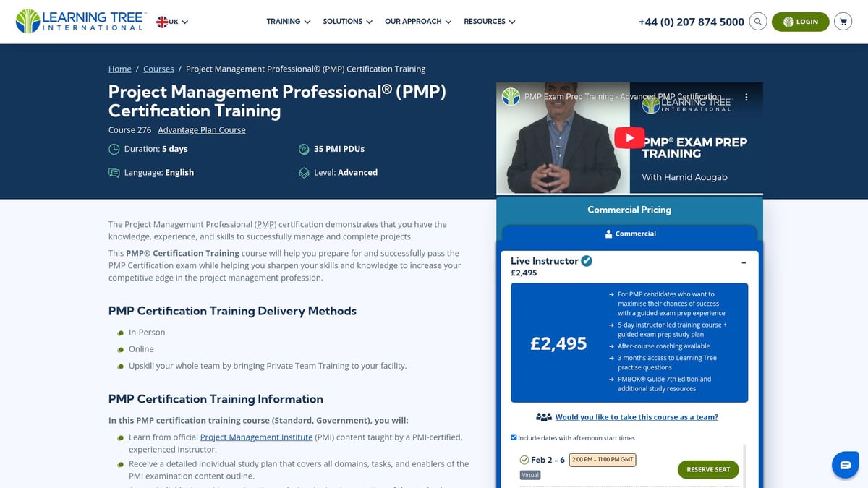Click the 35 PMI PDUs badge icon
This screenshot has width=868, height=488.
304,149
